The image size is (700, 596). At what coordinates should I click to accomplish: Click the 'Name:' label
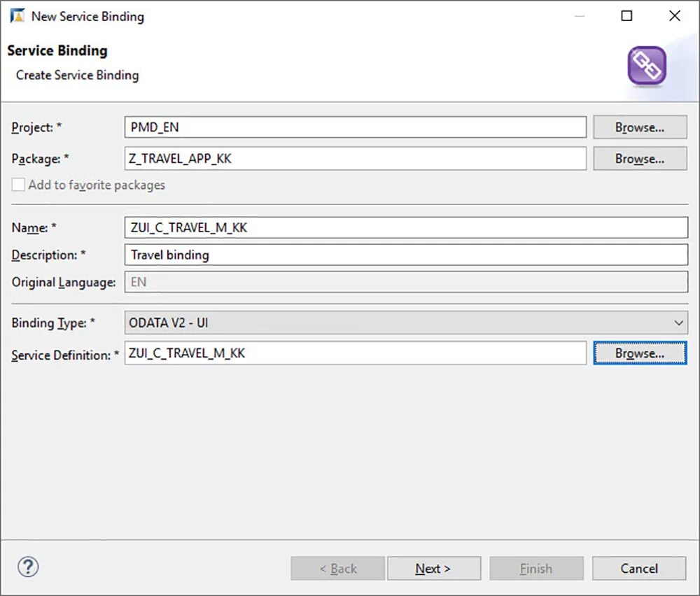pos(34,227)
